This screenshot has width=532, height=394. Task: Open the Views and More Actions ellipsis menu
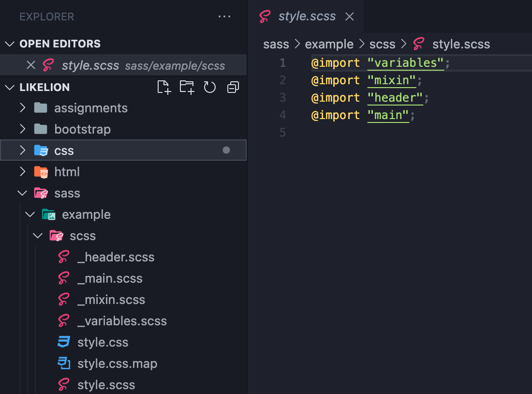pos(224,16)
